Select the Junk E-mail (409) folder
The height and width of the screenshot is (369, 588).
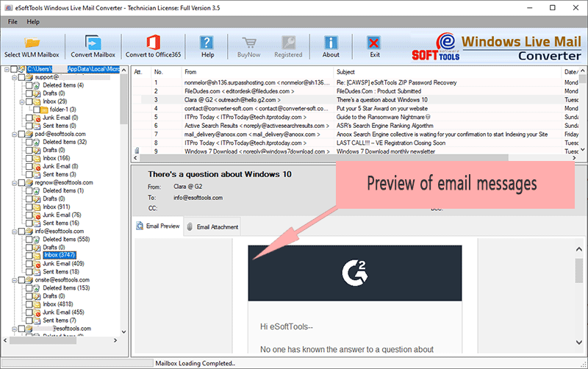(x=63, y=264)
